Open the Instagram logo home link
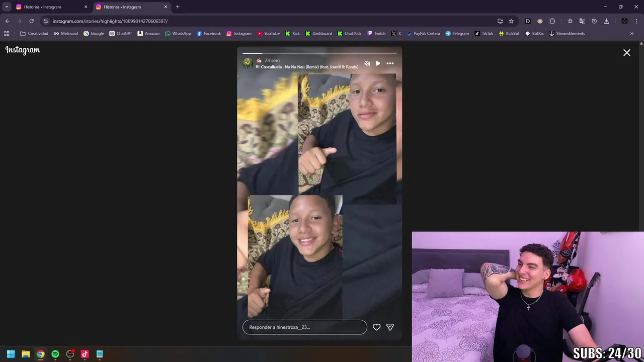The height and width of the screenshot is (362, 644). click(x=23, y=50)
